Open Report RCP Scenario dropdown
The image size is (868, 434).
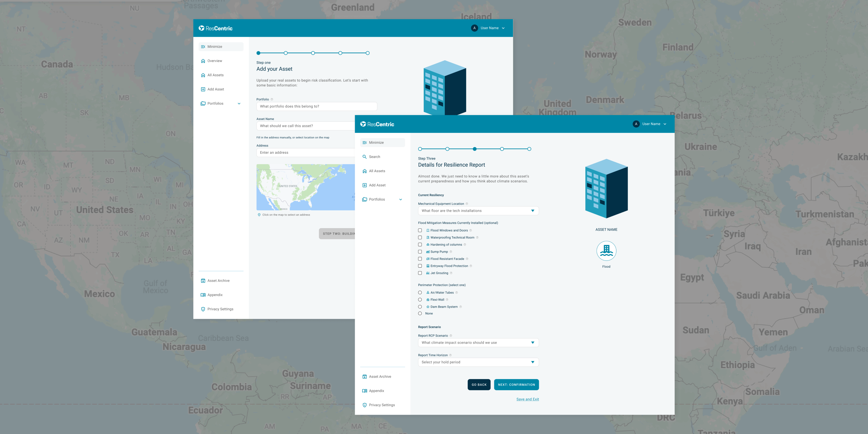tap(478, 343)
